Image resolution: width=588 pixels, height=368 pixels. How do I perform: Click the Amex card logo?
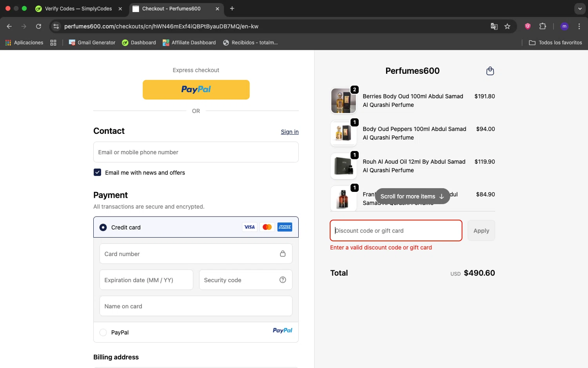tap(285, 227)
